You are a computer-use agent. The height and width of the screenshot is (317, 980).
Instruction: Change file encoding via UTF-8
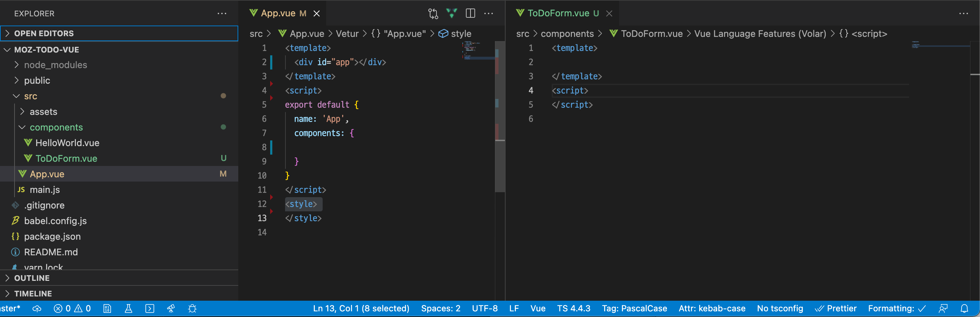(x=485, y=308)
